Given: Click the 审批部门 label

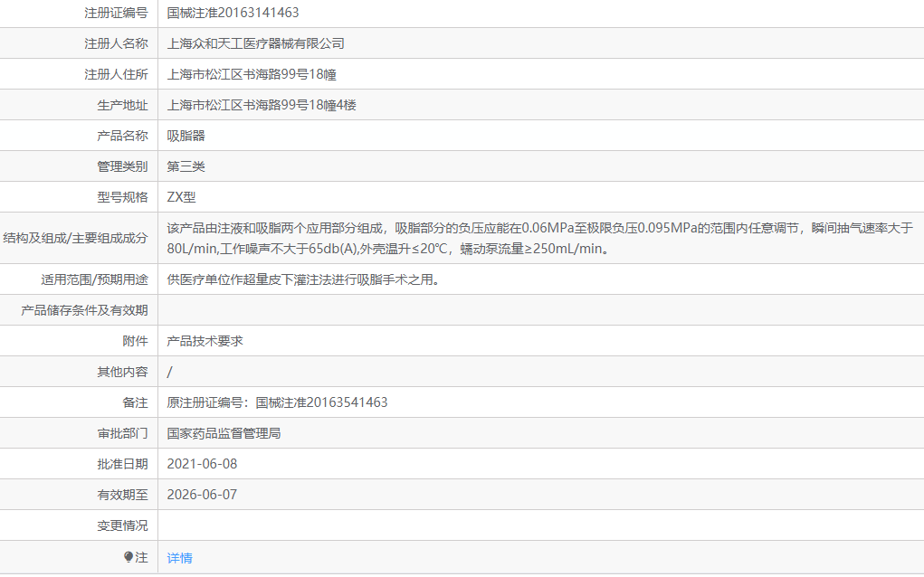Looking at the screenshot, I should coord(122,432).
